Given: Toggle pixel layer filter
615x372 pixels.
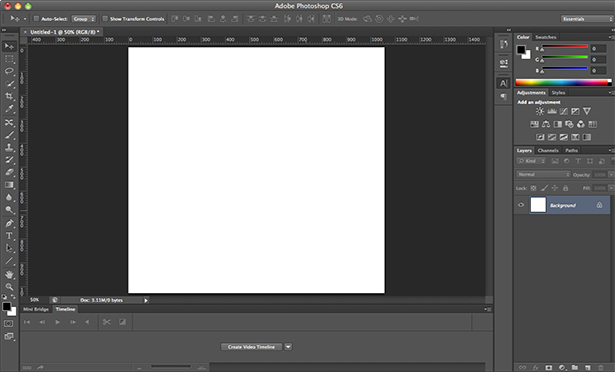Looking at the screenshot, I should point(555,161).
